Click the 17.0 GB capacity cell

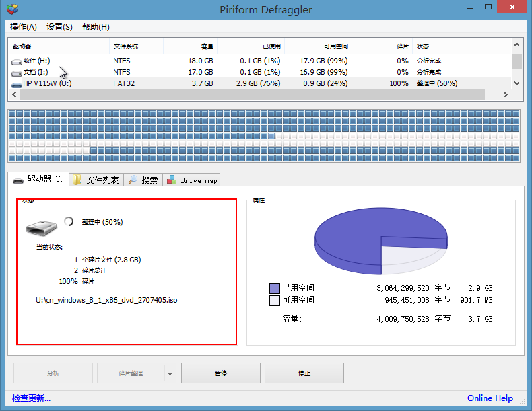coord(201,72)
